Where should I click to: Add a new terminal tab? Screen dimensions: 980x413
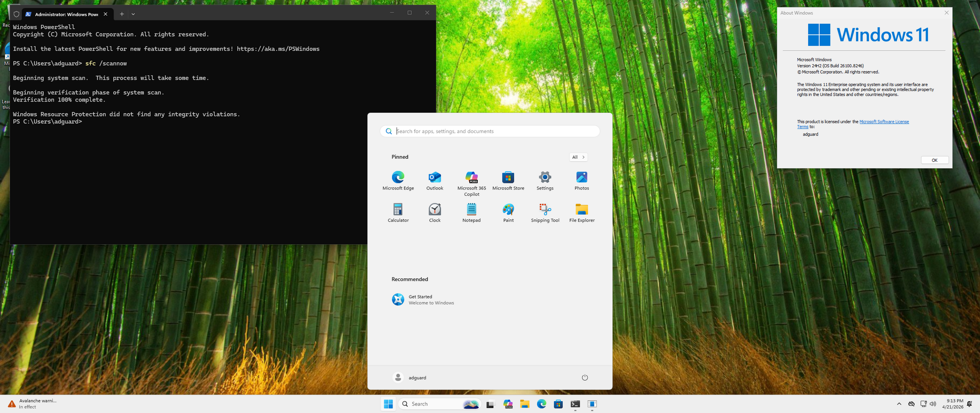pyautogui.click(x=122, y=14)
